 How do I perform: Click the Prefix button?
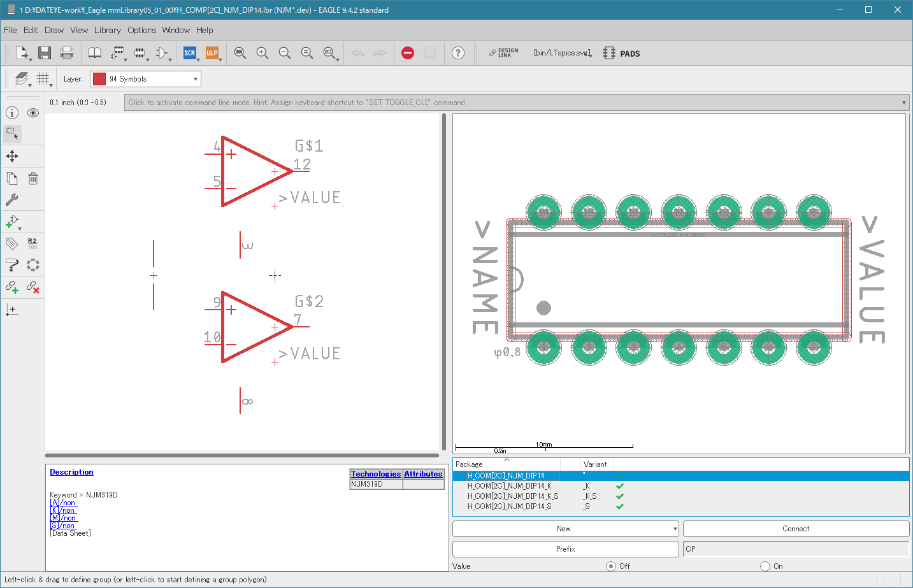tap(565, 549)
